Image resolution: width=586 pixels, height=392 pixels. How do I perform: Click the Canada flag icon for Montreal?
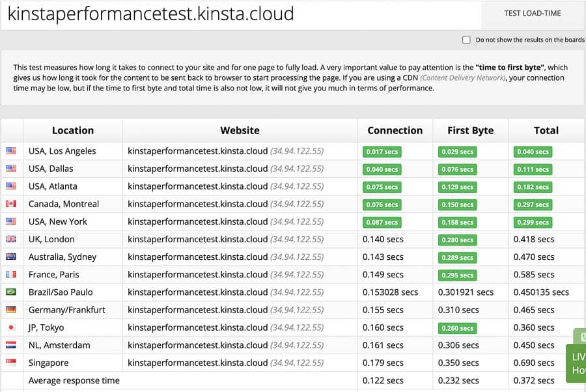[11, 204]
